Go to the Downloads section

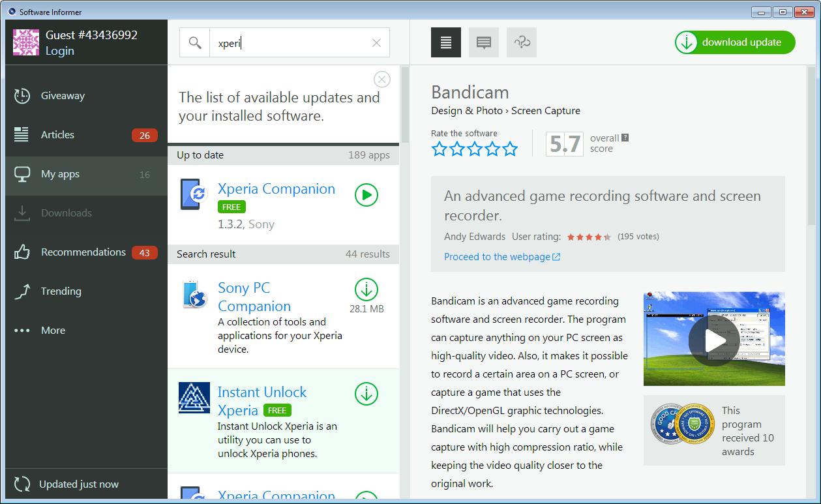point(66,213)
